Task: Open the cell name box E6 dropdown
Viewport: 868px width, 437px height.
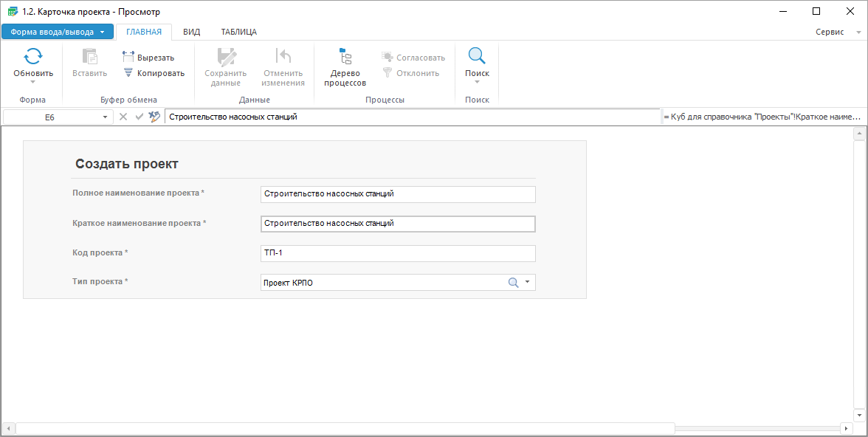Action: coord(105,117)
